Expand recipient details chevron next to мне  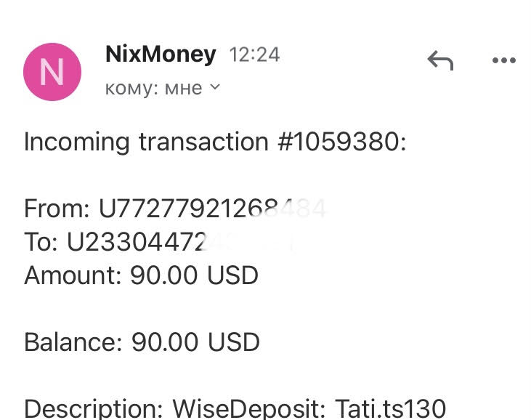coord(215,87)
